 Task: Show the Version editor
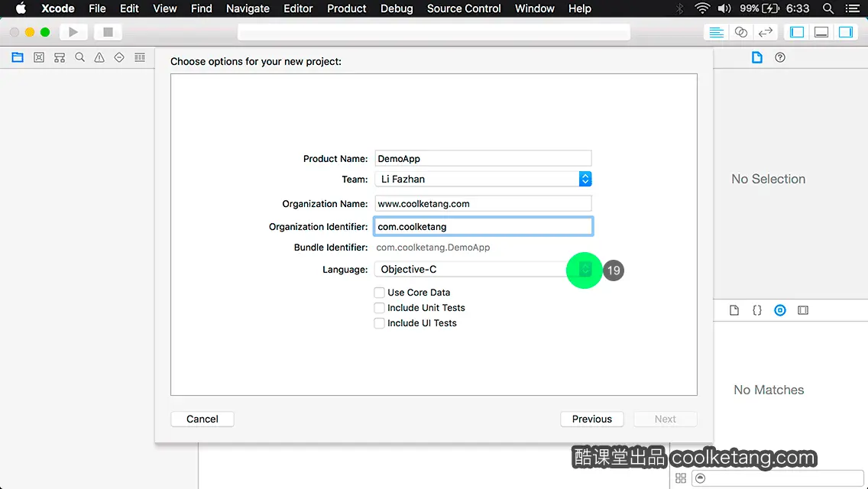tap(765, 32)
